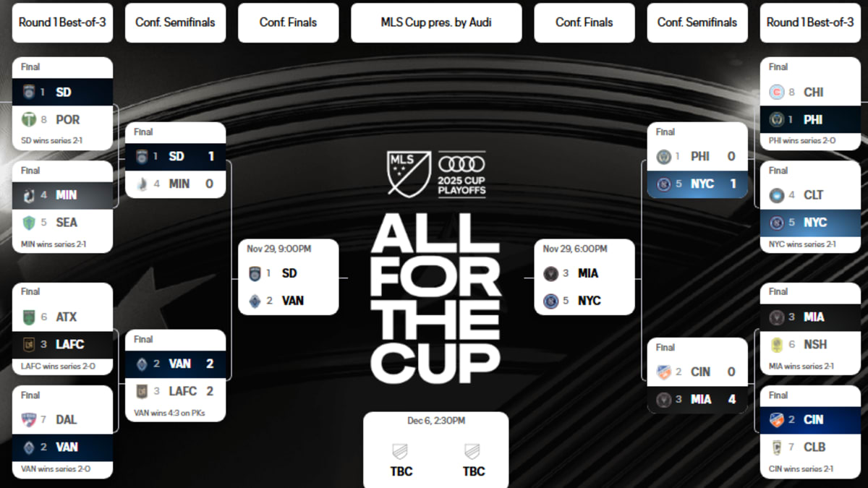
Task: Open the VAN vs LAFC semifinal result
Action: pos(175,375)
